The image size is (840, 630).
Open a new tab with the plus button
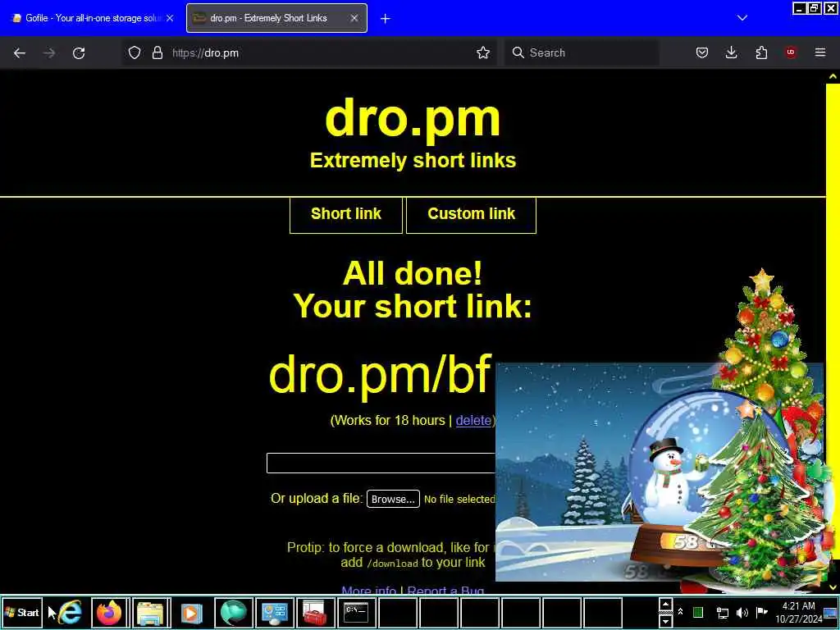click(x=386, y=18)
